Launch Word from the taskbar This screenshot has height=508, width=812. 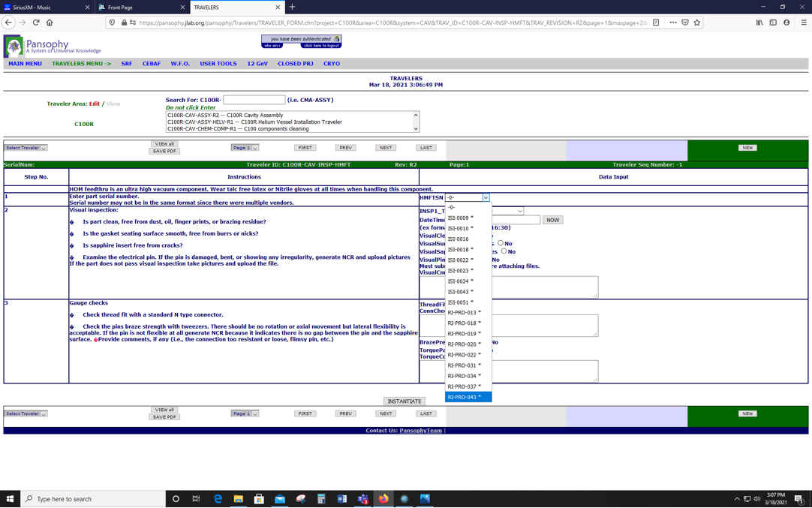tap(342, 499)
